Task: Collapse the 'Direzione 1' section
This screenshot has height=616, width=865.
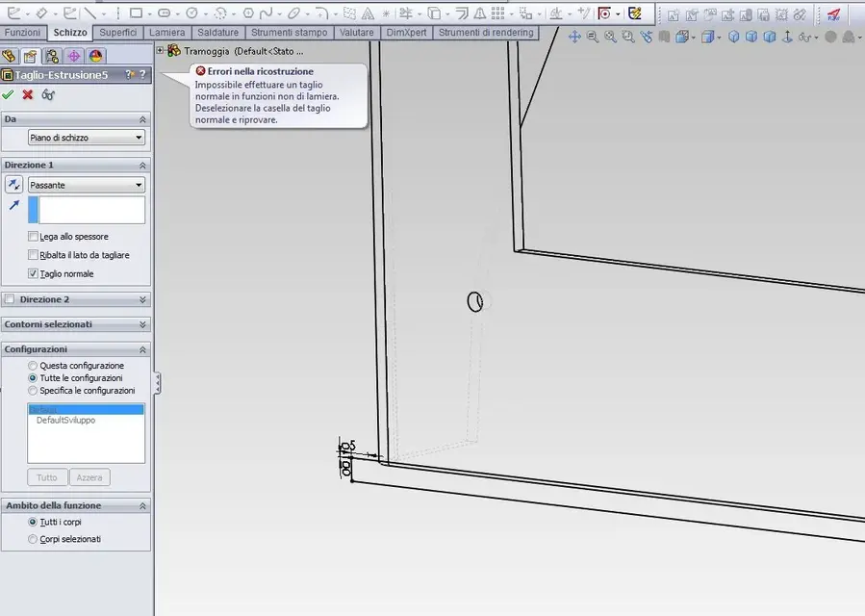Action: pos(142,165)
